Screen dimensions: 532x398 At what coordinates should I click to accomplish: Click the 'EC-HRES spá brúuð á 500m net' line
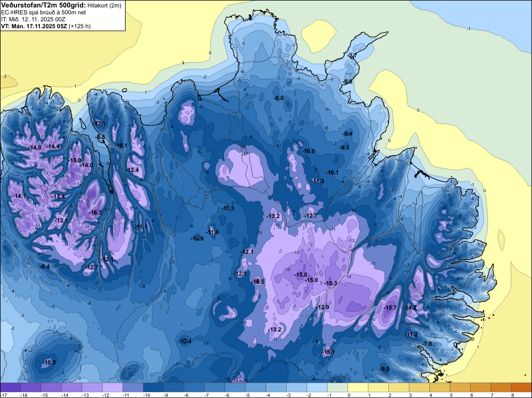[x=44, y=13]
